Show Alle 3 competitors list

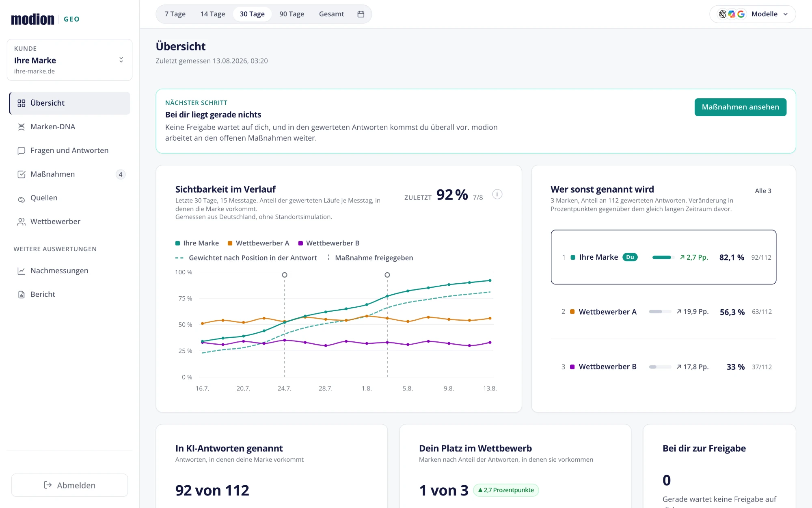(763, 191)
